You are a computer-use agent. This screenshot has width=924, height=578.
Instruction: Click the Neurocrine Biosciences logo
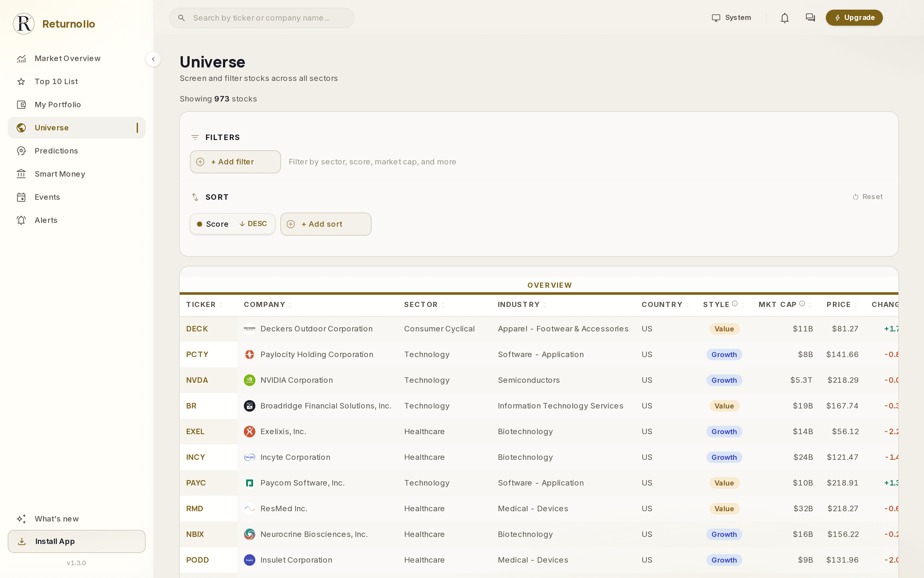coord(249,534)
